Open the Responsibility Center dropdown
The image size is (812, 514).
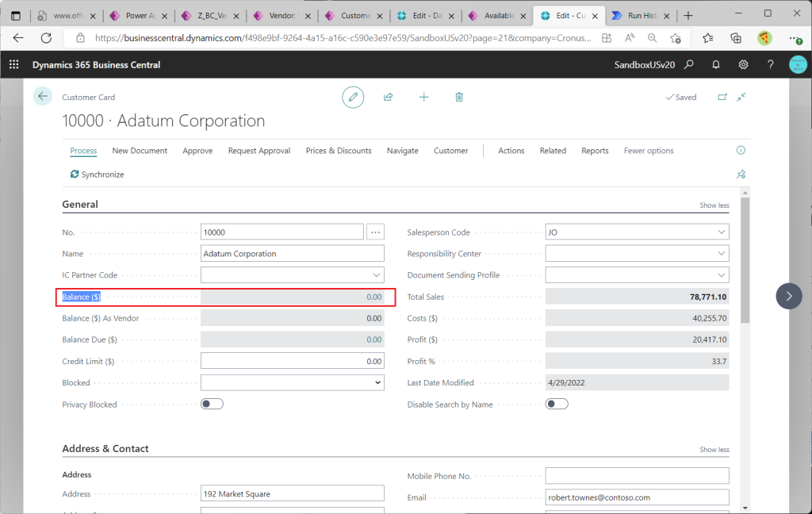pos(722,253)
